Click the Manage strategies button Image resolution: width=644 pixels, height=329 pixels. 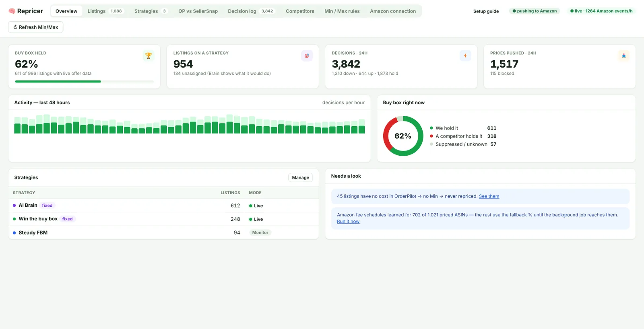click(x=301, y=177)
